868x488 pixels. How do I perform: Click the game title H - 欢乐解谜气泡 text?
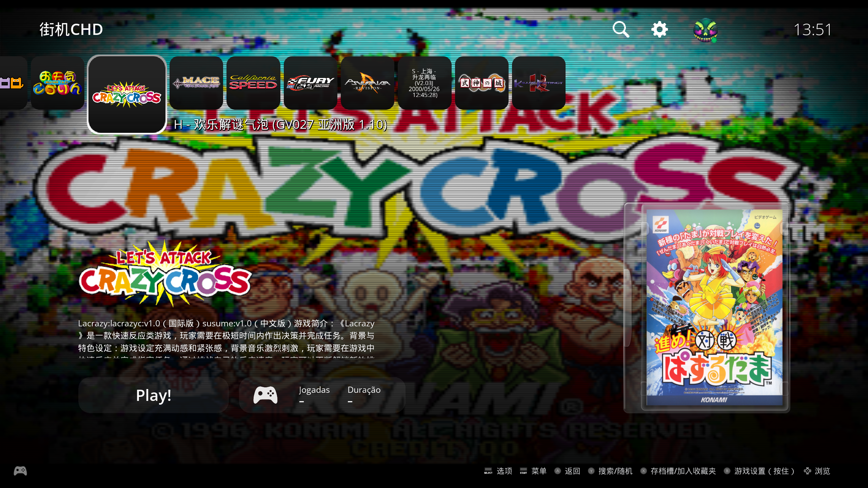[x=280, y=125]
